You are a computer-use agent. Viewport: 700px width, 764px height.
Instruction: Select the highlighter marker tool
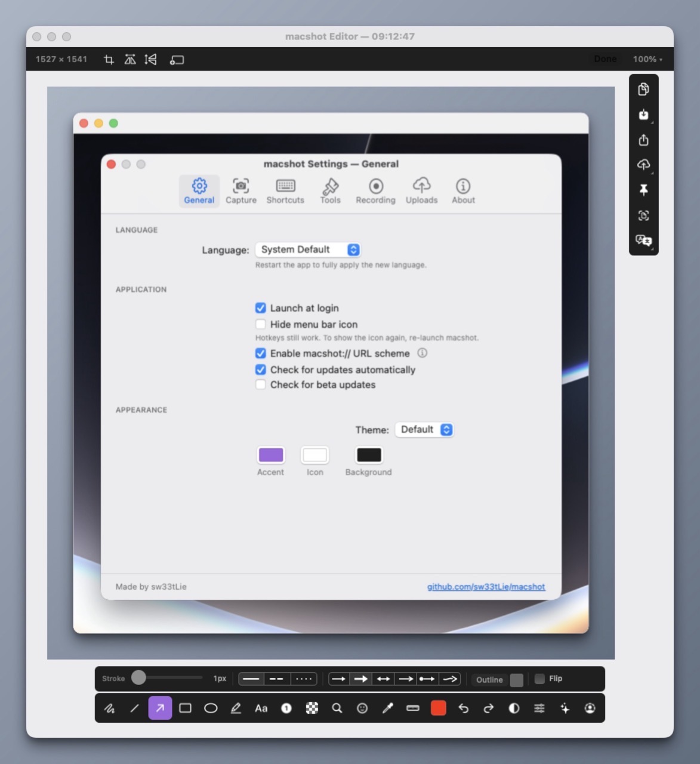(x=236, y=708)
